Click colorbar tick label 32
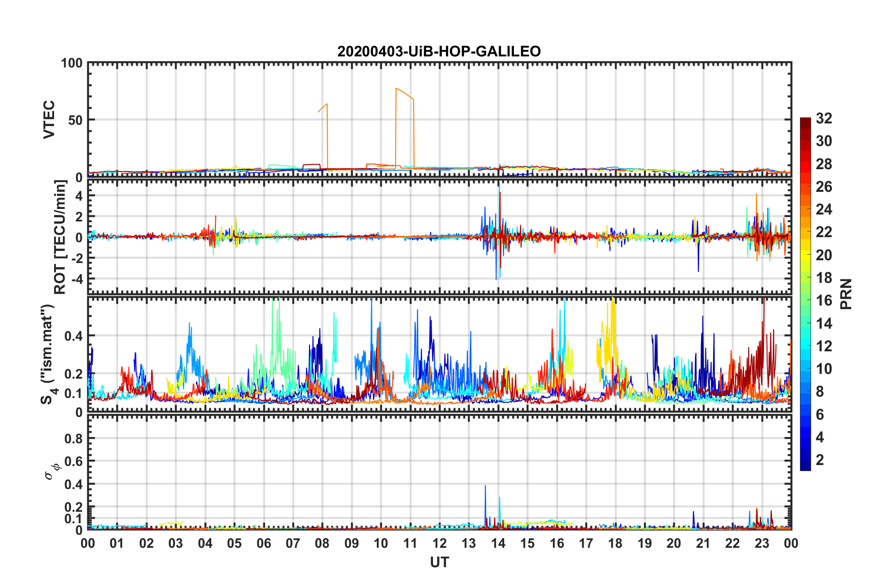Image resolution: width=879 pixels, height=588 pixels. pyautogui.click(x=824, y=118)
